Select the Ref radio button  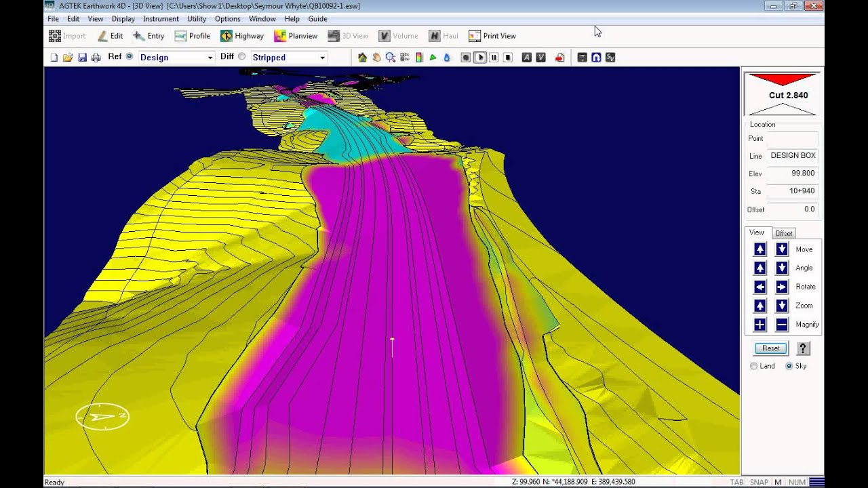coord(130,57)
